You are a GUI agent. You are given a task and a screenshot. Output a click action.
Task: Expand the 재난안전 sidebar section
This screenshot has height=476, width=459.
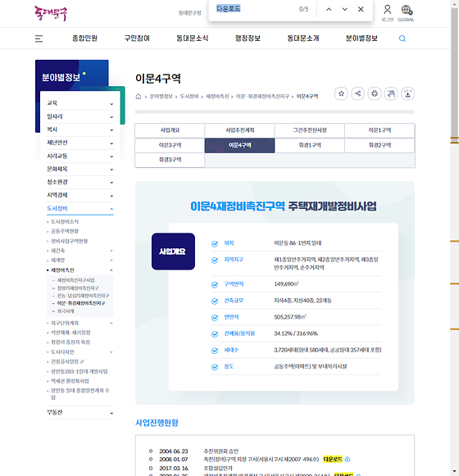pos(80,143)
